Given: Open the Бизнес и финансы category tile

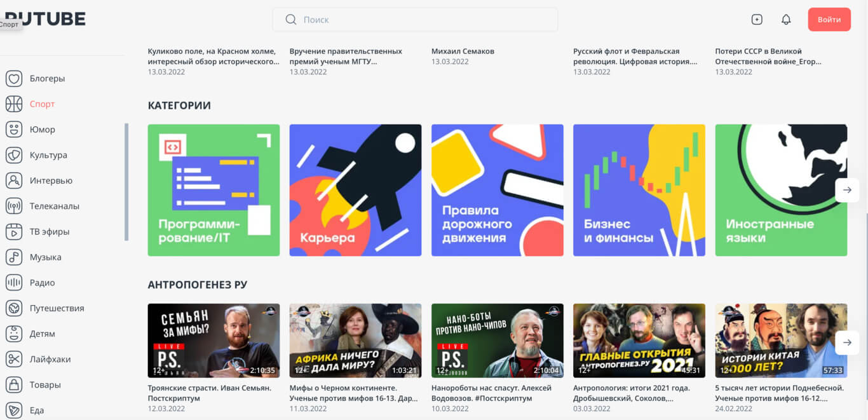Looking at the screenshot, I should click(x=639, y=190).
